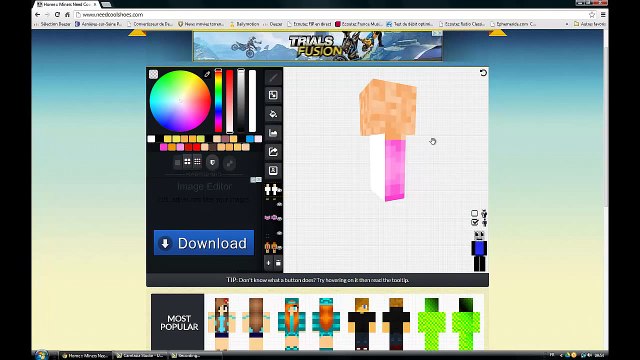Open the Trials Fusion banner ad
The width and height of the screenshot is (640, 360).
pyautogui.click(x=318, y=45)
